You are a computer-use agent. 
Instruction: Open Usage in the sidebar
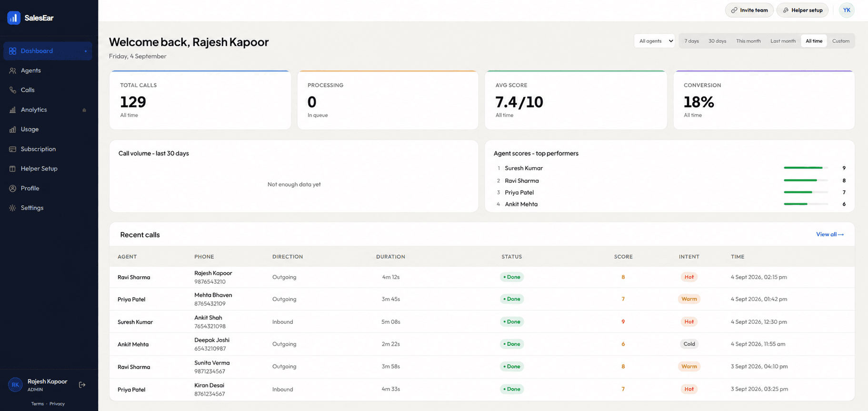[x=48, y=129]
